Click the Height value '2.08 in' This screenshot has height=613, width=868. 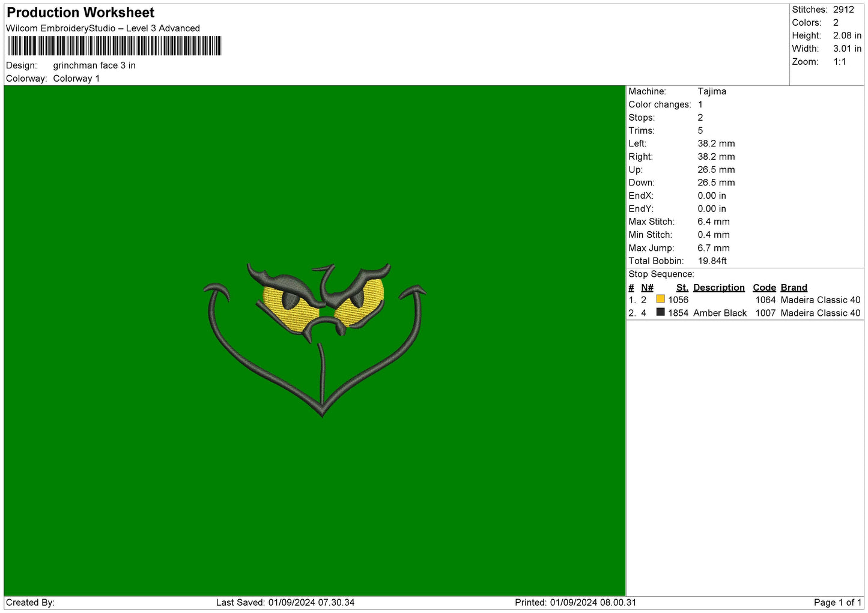point(847,36)
